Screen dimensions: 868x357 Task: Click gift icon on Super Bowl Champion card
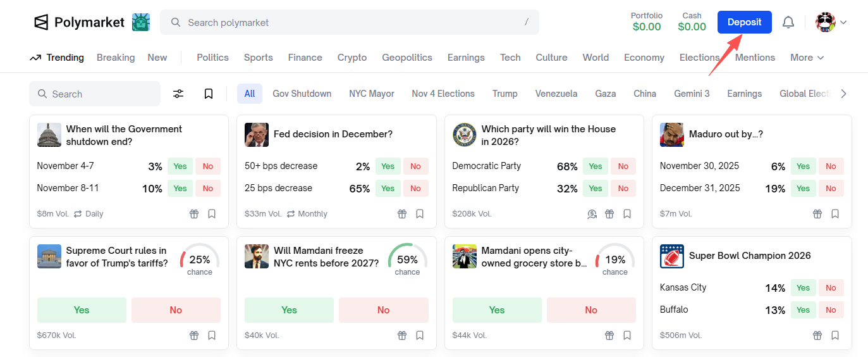tap(817, 335)
